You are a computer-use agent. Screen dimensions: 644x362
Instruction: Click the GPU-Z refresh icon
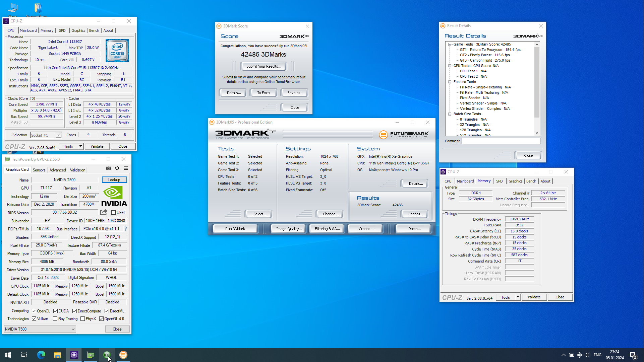point(117,168)
